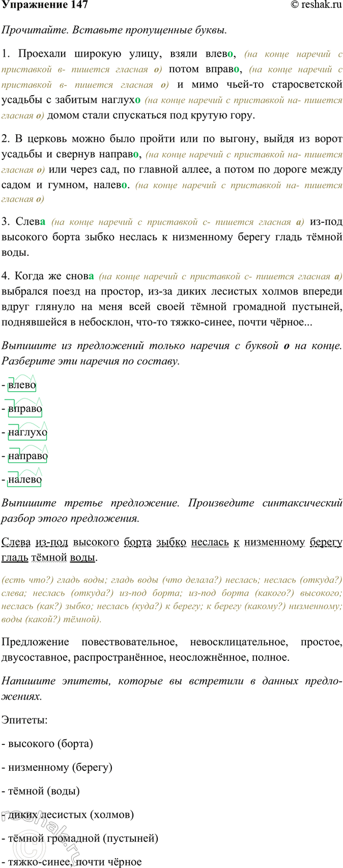Click the parsed adverb наглухо in list
The image size is (343, 868).
click(28, 432)
